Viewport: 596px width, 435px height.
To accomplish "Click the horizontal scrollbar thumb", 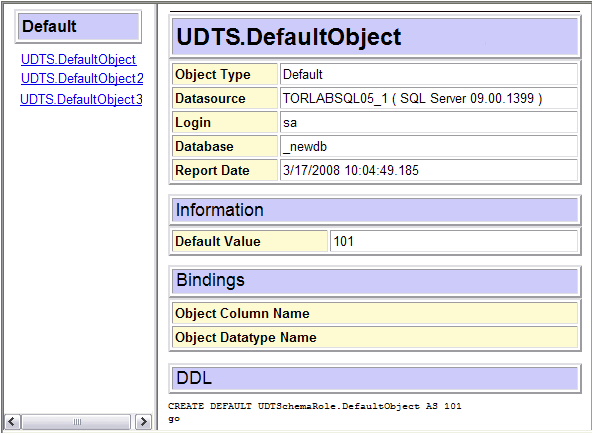I will click(x=76, y=422).
